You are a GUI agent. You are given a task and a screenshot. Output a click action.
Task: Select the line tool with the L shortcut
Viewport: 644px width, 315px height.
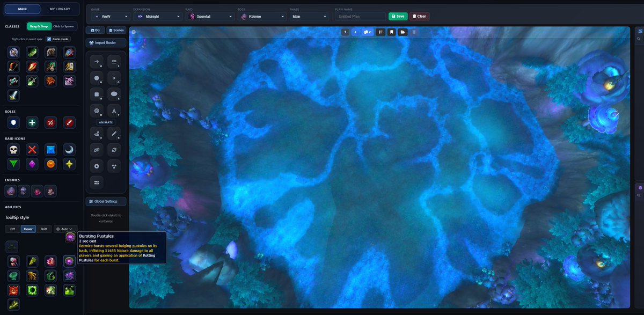pos(114,62)
